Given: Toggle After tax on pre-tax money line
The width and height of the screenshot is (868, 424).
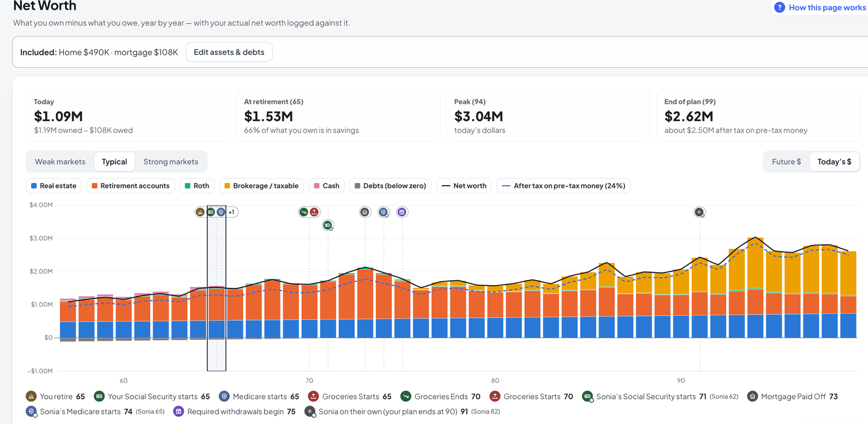Looking at the screenshot, I should tap(564, 186).
